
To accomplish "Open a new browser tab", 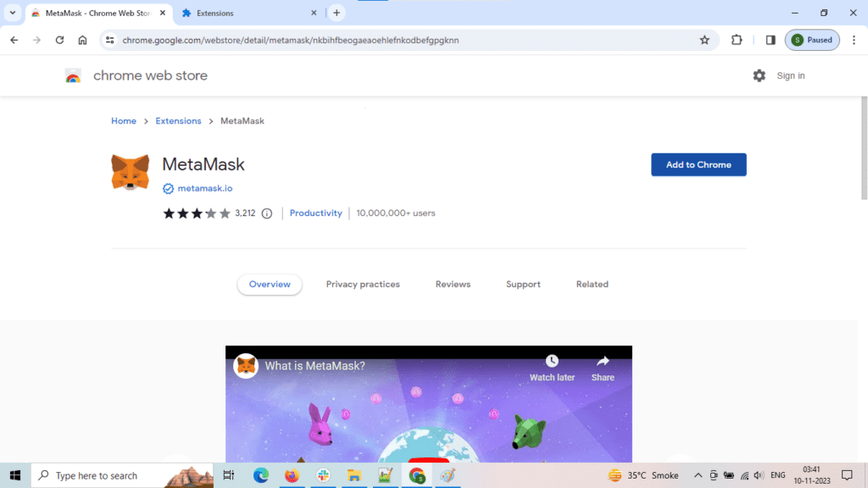I will (337, 13).
